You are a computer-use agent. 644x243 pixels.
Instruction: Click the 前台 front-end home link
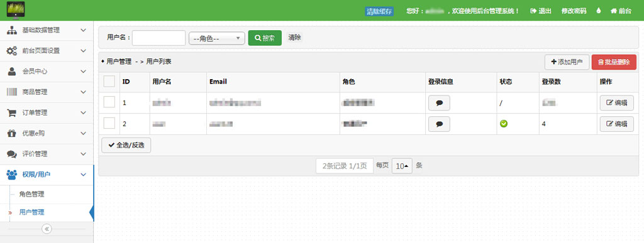(621, 11)
